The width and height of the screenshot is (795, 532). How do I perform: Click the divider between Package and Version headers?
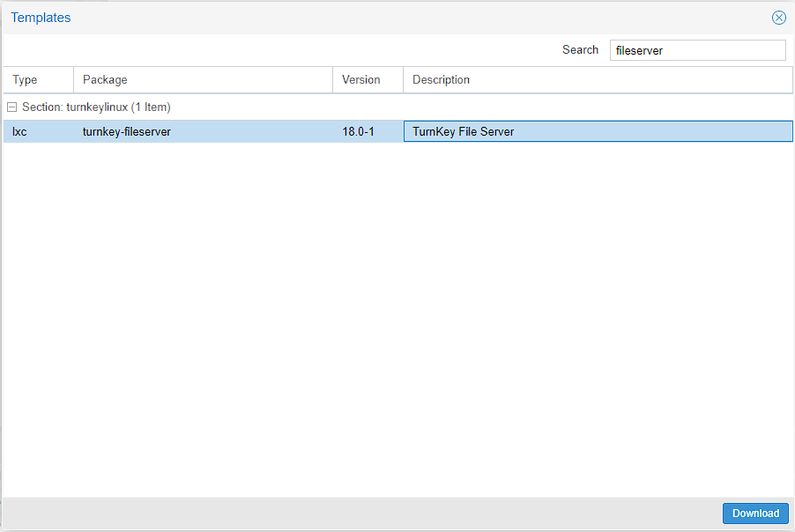click(x=333, y=80)
